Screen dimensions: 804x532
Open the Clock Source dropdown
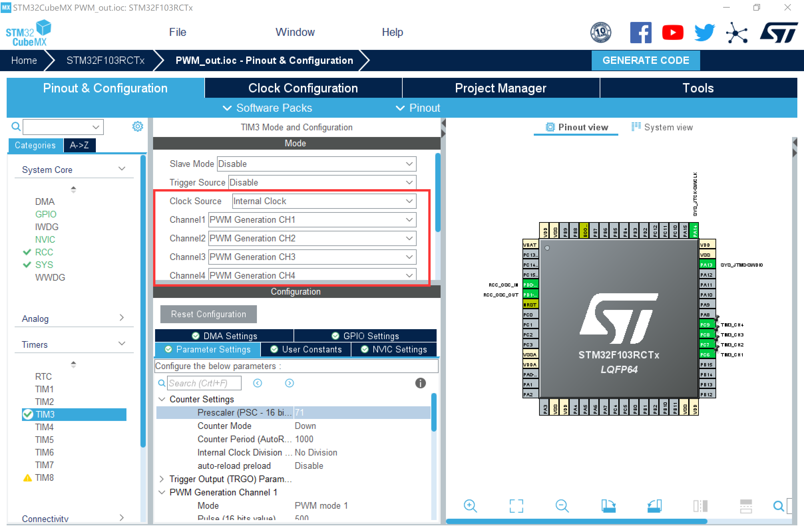[x=324, y=201]
